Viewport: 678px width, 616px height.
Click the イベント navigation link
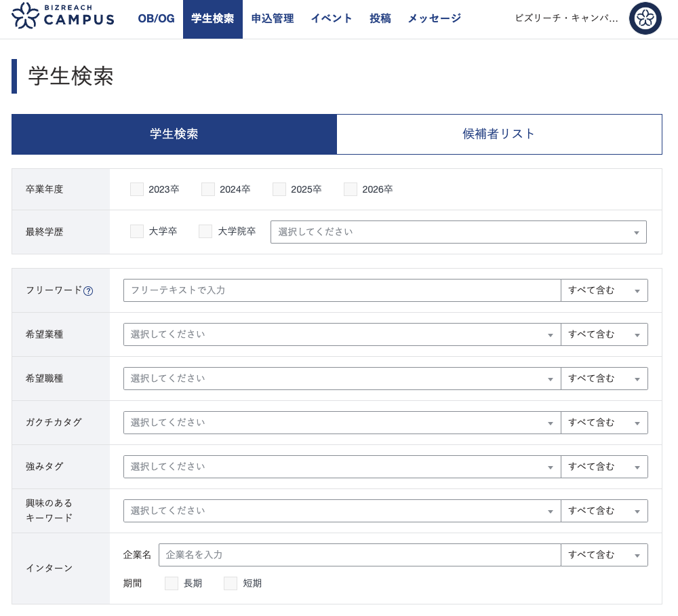point(332,19)
